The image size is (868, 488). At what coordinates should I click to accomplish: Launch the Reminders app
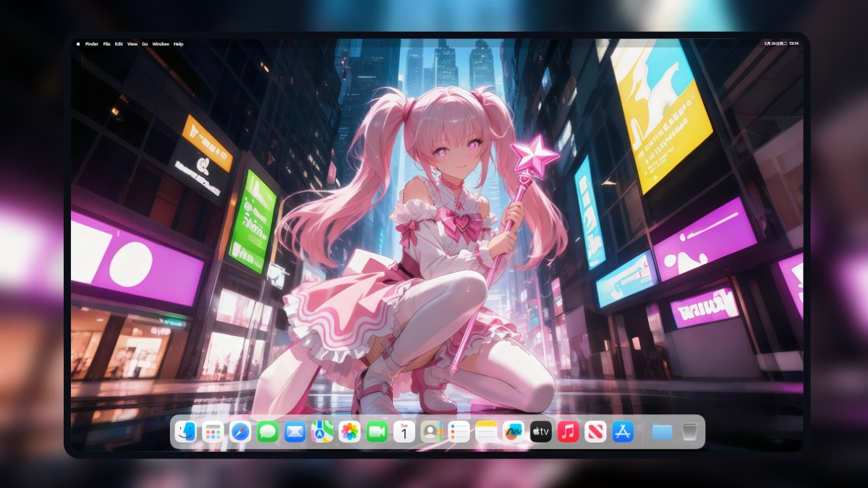pos(457,432)
